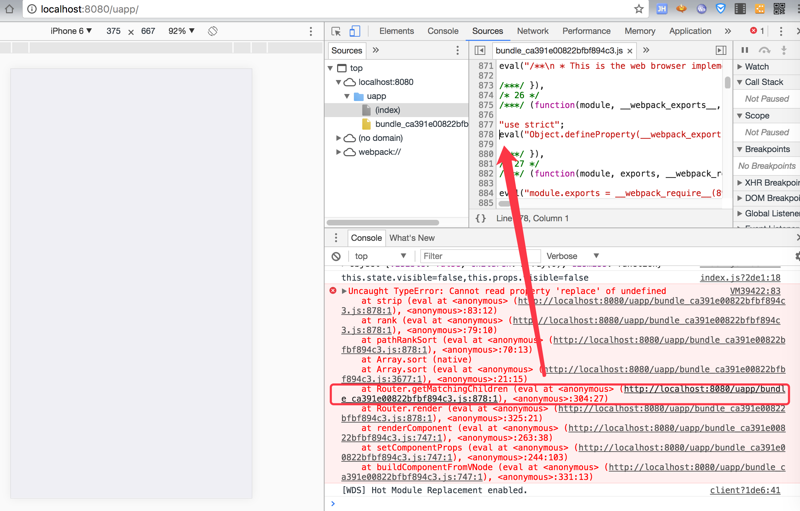Switch to the Memory tab

click(x=640, y=31)
